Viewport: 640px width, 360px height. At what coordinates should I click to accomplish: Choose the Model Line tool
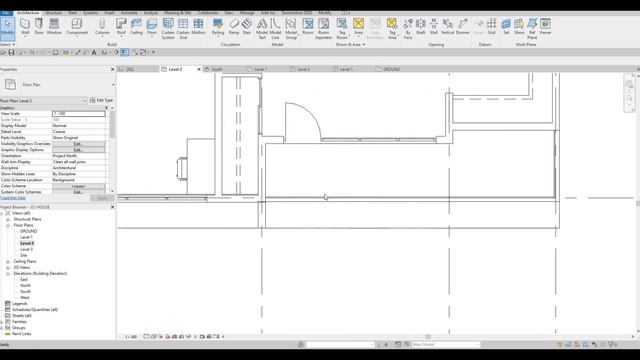pos(276,29)
